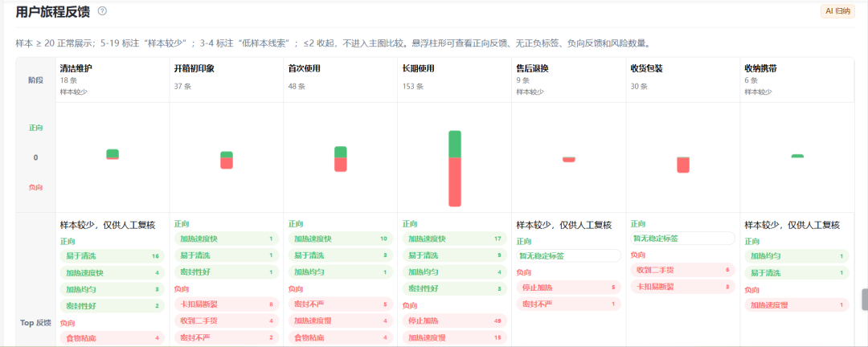Click 加热均匀 tag under 长期使用
This screenshot has width=868, height=347.
pyautogui.click(x=454, y=271)
